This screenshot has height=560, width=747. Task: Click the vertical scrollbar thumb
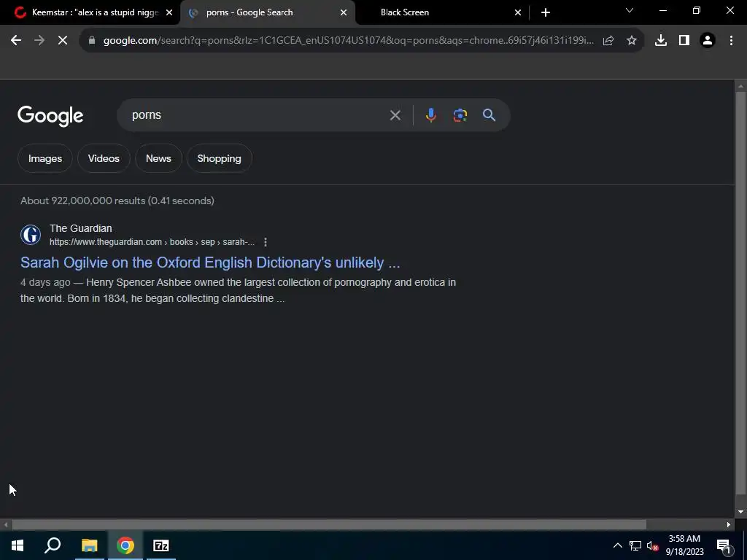pos(740,292)
